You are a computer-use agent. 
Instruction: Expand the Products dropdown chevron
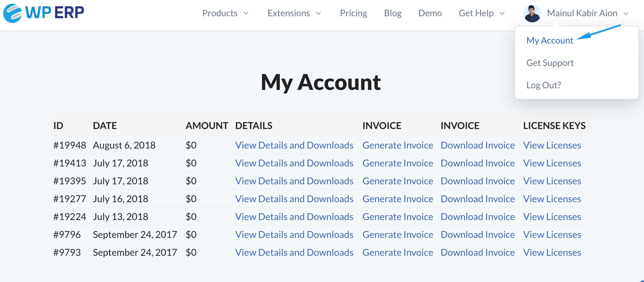coord(246,13)
